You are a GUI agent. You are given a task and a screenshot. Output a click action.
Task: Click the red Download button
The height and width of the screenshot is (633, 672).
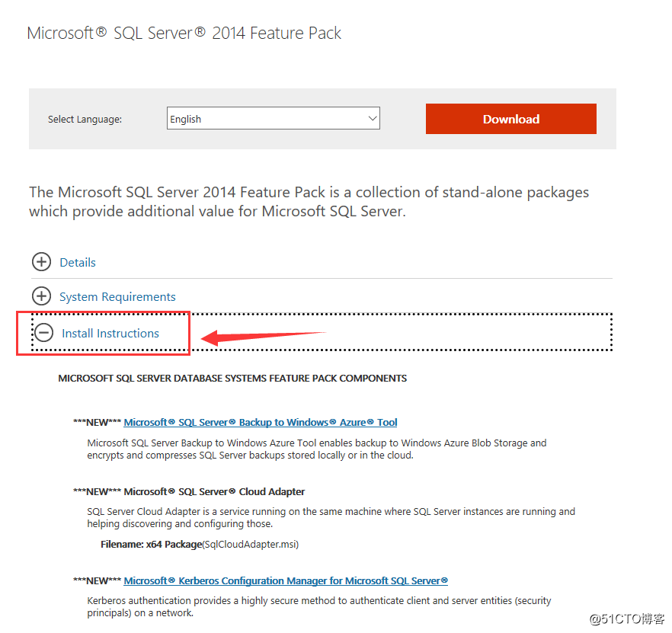[x=510, y=119]
